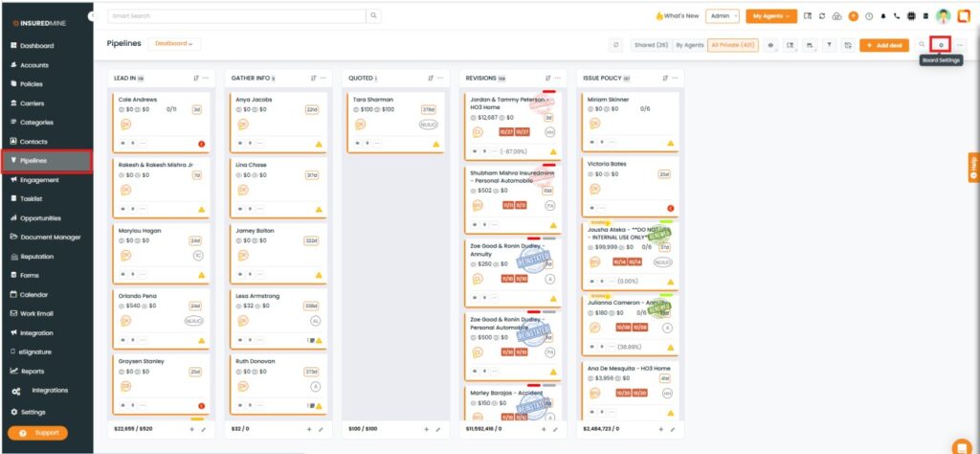This screenshot has width=980, height=454.
Task: Toggle the eye visibility icon
Action: pos(770,45)
